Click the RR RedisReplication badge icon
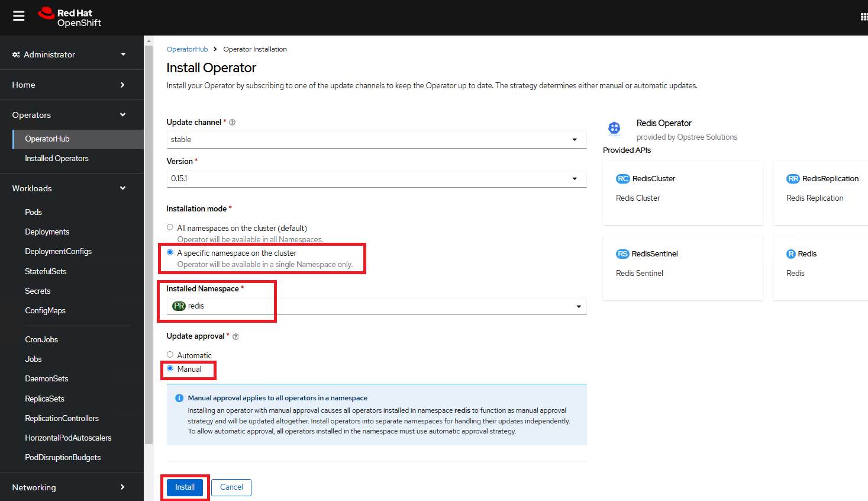This screenshot has height=501, width=868. coord(793,179)
